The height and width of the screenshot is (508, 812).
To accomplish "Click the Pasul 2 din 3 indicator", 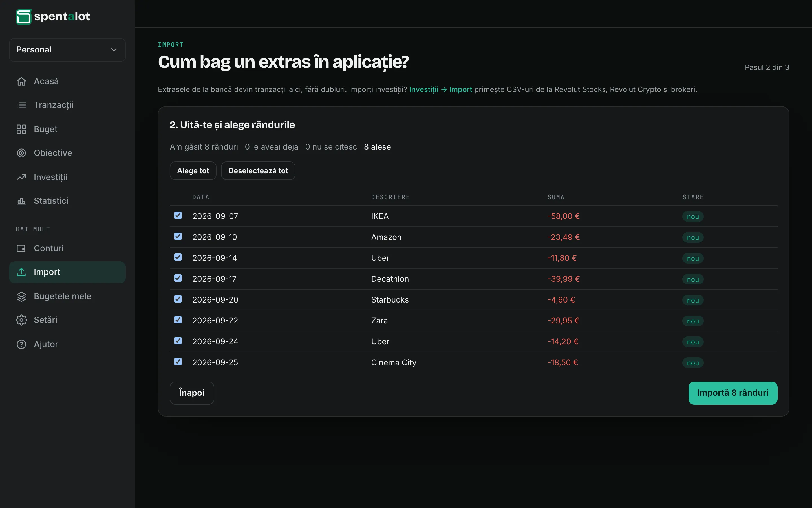I will (x=767, y=67).
